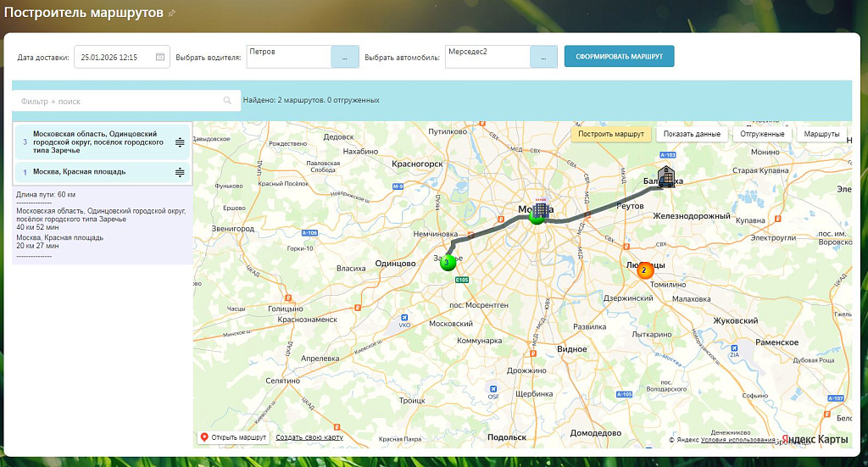Click the pin icon beside the page title
The width and height of the screenshot is (868, 467).
172,14
